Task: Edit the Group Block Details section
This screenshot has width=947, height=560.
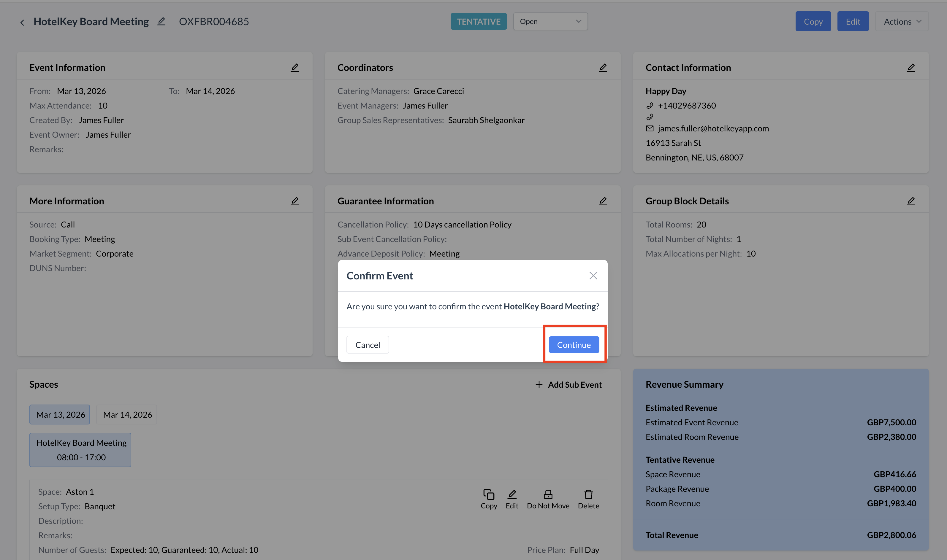Action: pyautogui.click(x=911, y=201)
